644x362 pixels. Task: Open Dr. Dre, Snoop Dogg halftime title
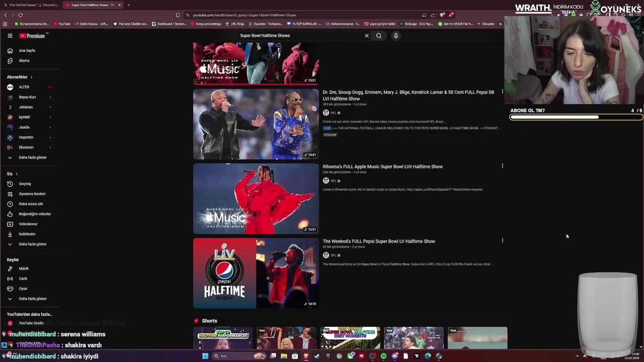408,96
